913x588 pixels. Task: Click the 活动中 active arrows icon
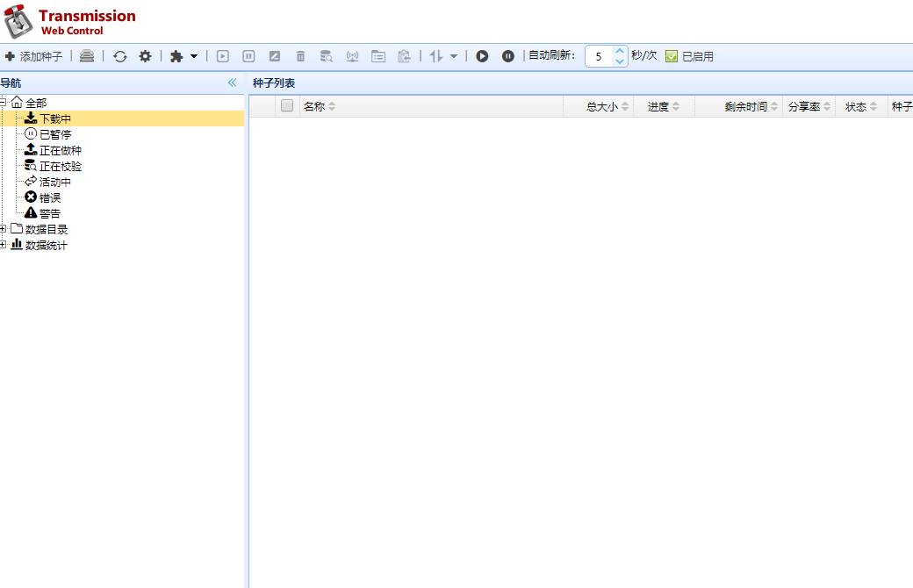pos(31,182)
